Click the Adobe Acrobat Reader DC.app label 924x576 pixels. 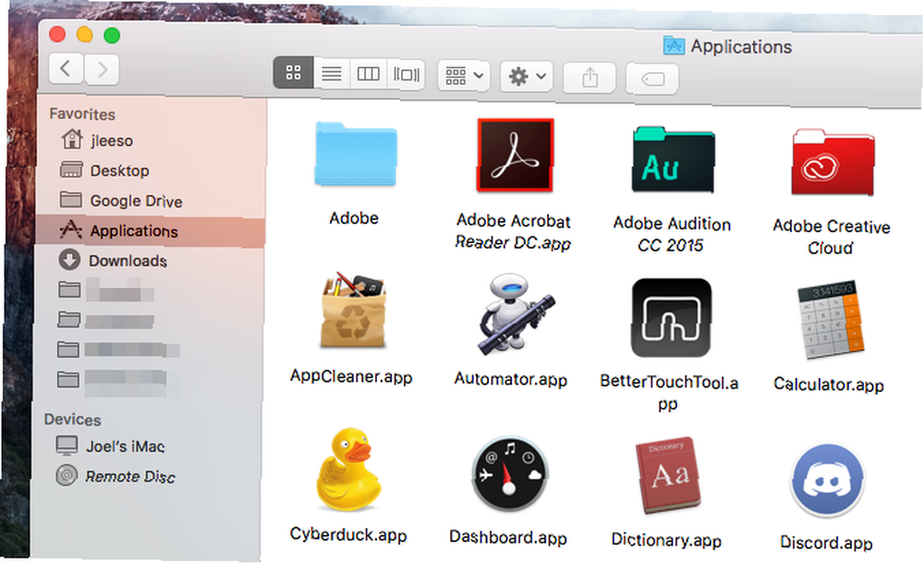click(x=513, y=232)
